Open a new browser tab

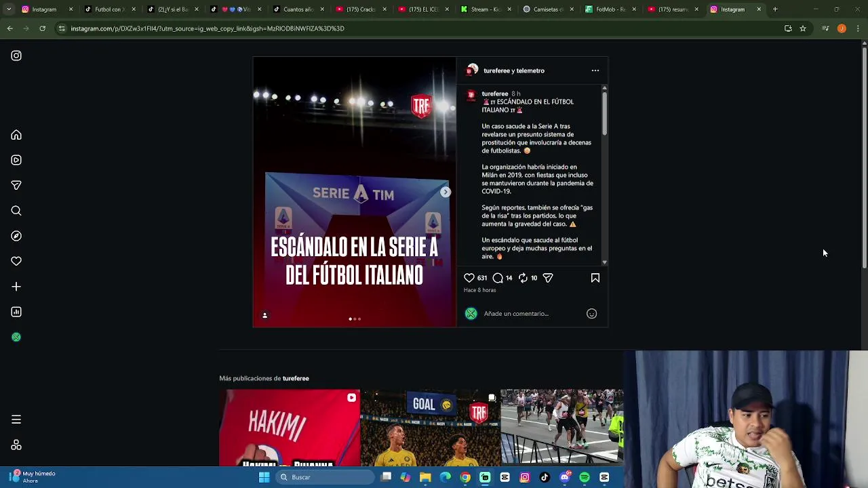(775, 9)
